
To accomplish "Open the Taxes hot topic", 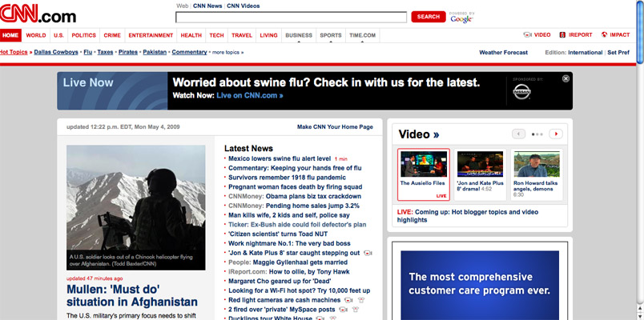I will click(x=105, y=52).
